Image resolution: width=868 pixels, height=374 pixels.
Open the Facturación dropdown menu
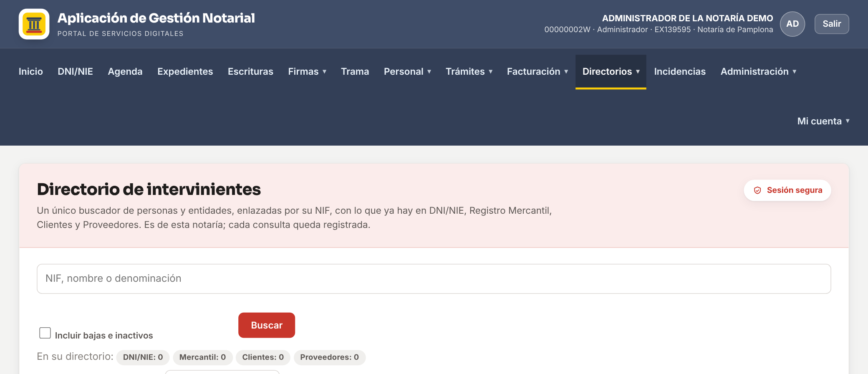[x=537, y=72]
